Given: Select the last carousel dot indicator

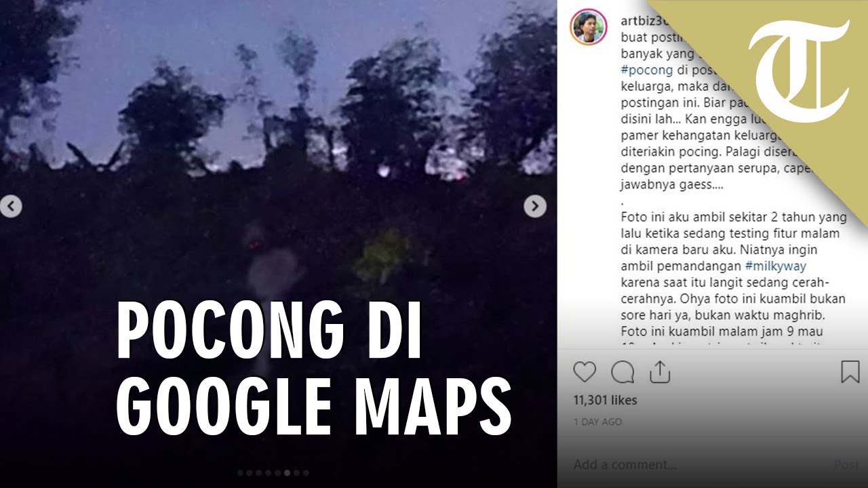Looking at the screenshot, I should (306, 473).
